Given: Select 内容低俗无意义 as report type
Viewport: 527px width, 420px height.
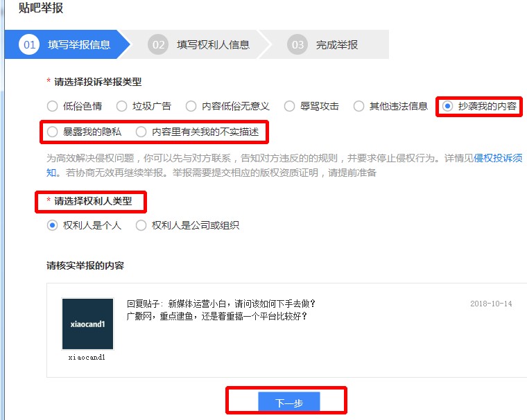Looking at the screenshot, I should 191,106.
